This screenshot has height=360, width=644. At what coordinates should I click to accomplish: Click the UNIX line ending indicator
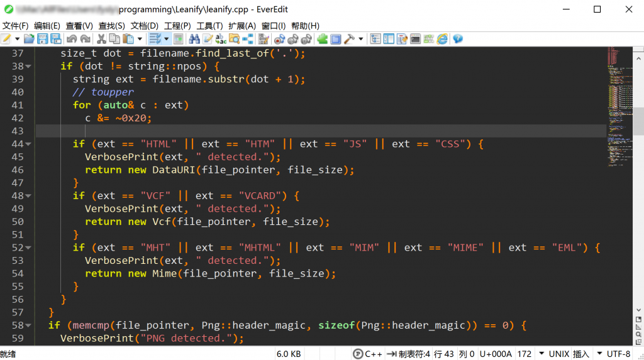[559, 354]
